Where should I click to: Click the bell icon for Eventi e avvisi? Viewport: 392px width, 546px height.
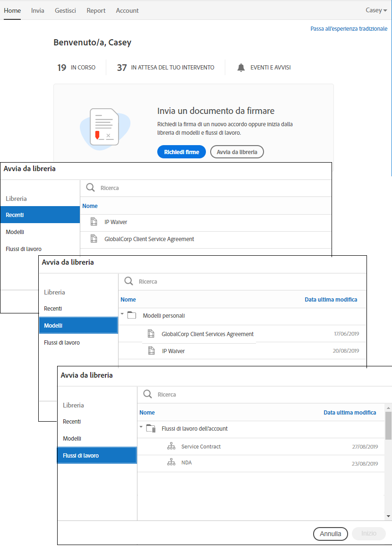(241, 68)
